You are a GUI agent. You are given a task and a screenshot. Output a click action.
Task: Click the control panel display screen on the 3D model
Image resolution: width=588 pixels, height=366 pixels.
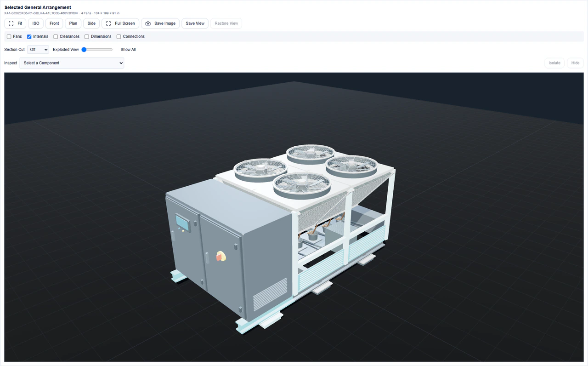[x=183, y=223]
